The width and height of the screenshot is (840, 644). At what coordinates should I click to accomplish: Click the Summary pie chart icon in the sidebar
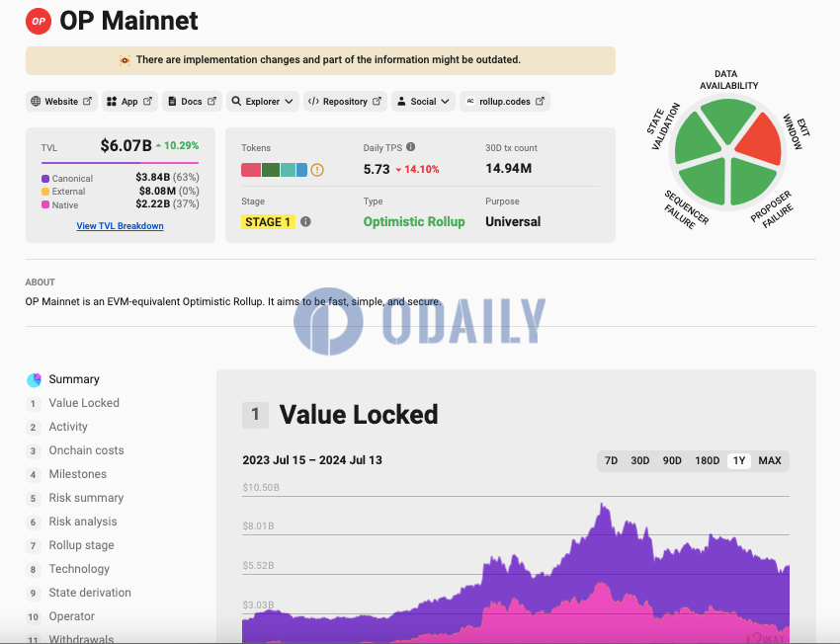pos(35,380)
